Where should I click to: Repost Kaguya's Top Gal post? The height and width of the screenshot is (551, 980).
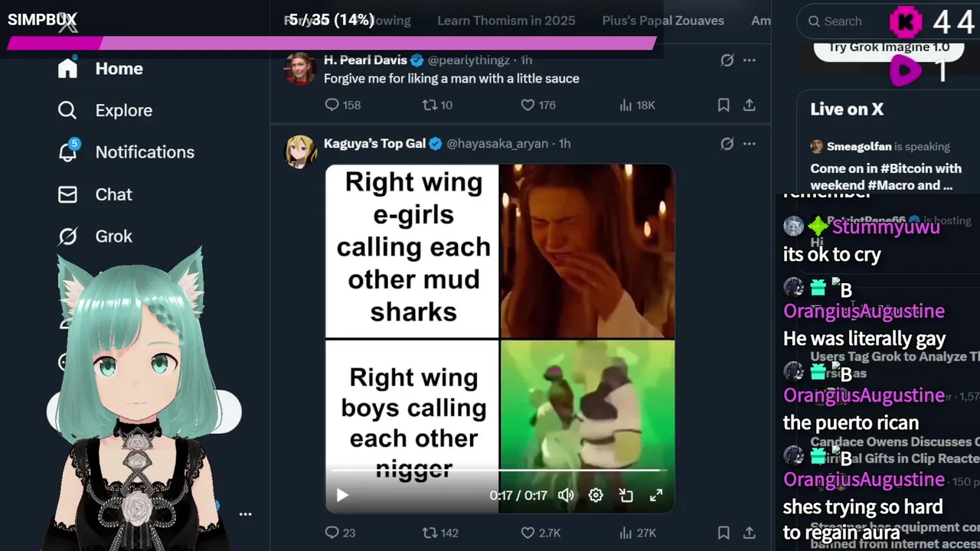click(x=430, y=533)
